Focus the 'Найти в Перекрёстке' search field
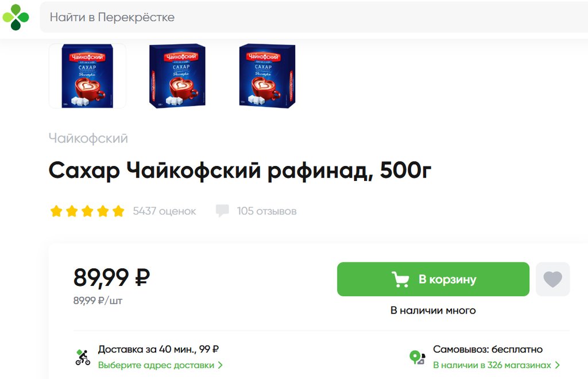 (314, 17)
